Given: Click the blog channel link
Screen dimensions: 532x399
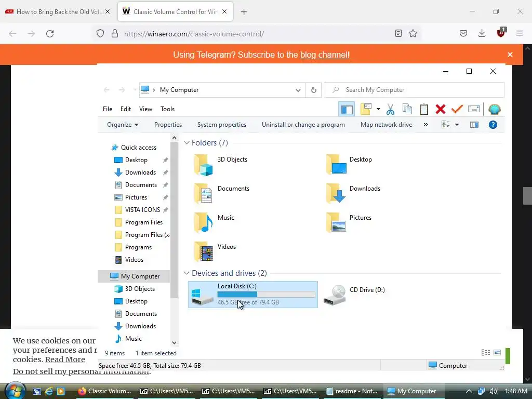Looking at the screenshot, I should coord(325,55).
